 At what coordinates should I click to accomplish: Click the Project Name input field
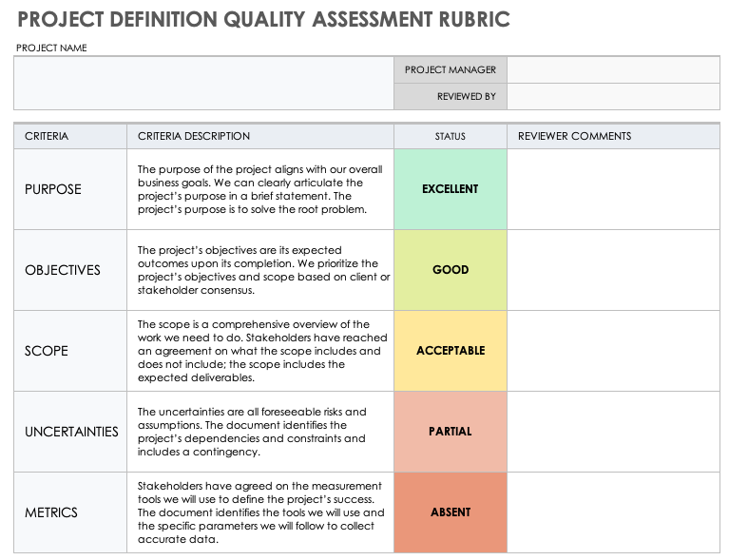click(x=203, y=83)
